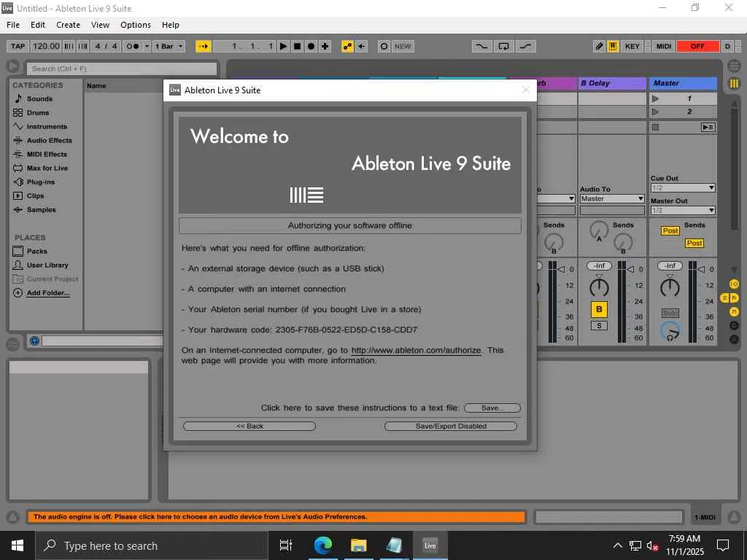747x560 pixels.
Task: Open the Master Out dropdown
Action: click(683, 211)
